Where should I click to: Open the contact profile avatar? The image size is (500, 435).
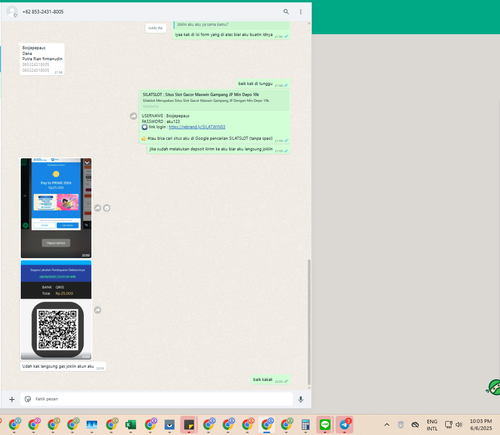12,12
